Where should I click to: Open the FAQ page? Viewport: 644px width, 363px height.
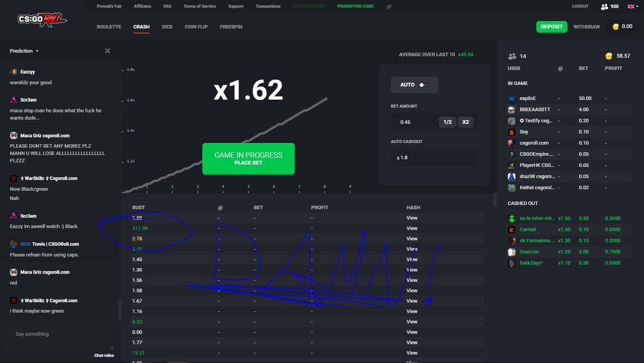coord(167,6)
